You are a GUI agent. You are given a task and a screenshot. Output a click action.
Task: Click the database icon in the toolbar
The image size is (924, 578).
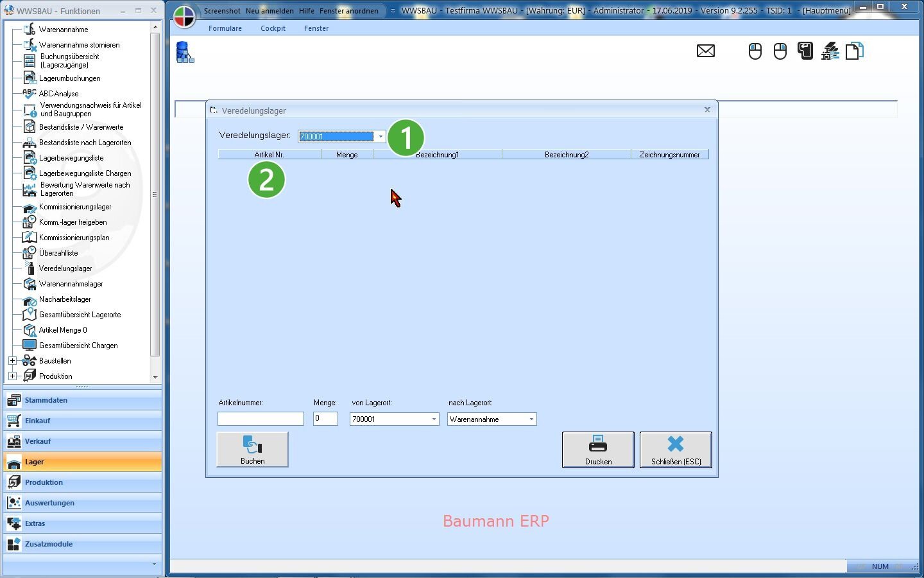(x=185, y=52)
